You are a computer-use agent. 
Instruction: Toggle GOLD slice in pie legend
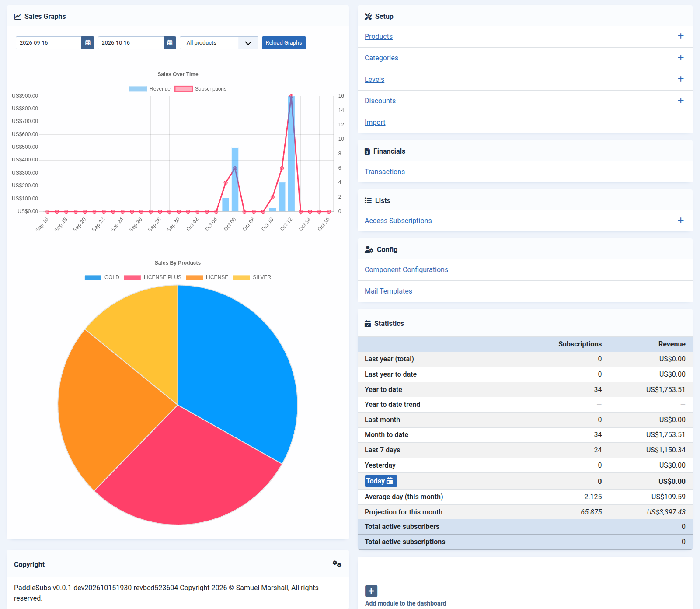coord(102,277)
